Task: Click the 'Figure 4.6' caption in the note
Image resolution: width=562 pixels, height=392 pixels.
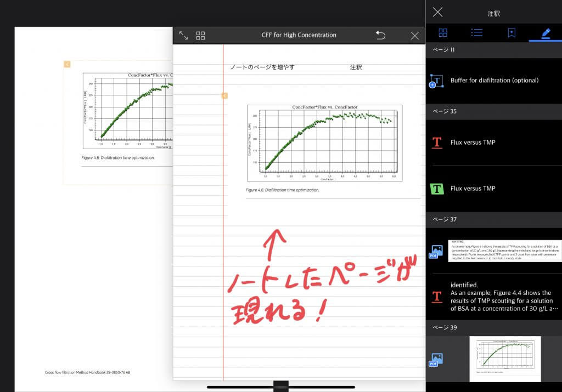Action: [x=282, y=190]
